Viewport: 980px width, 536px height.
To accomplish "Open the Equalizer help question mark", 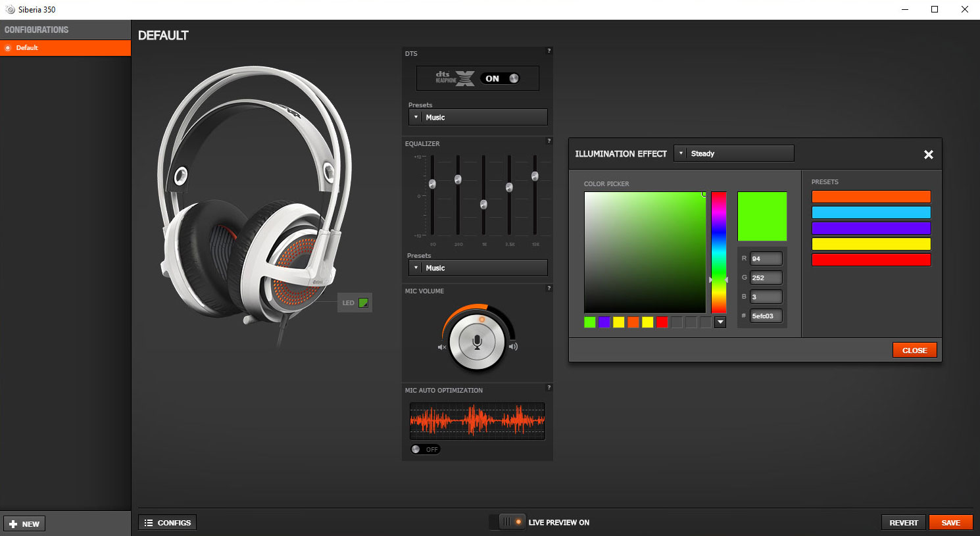I will click(x=549, y=141).
